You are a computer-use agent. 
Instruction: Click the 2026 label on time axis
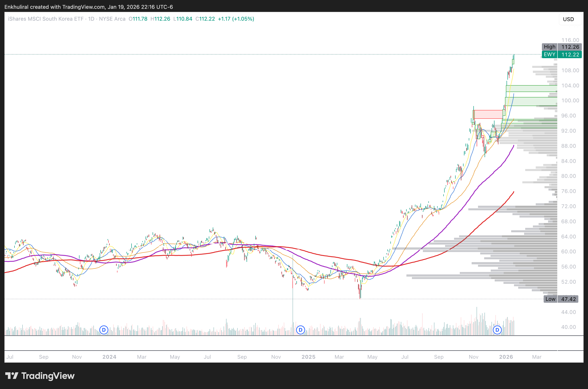(506, 357)
